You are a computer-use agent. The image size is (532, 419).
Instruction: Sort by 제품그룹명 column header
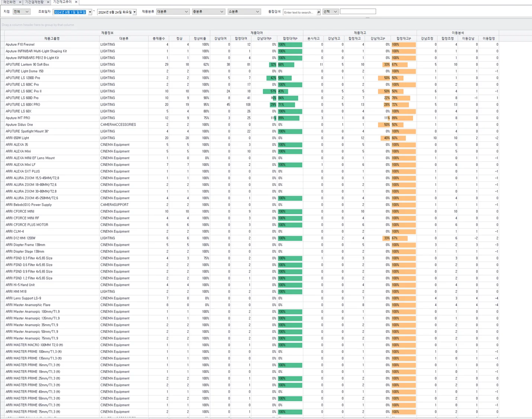pyautogui.click(x=52, y=38)
